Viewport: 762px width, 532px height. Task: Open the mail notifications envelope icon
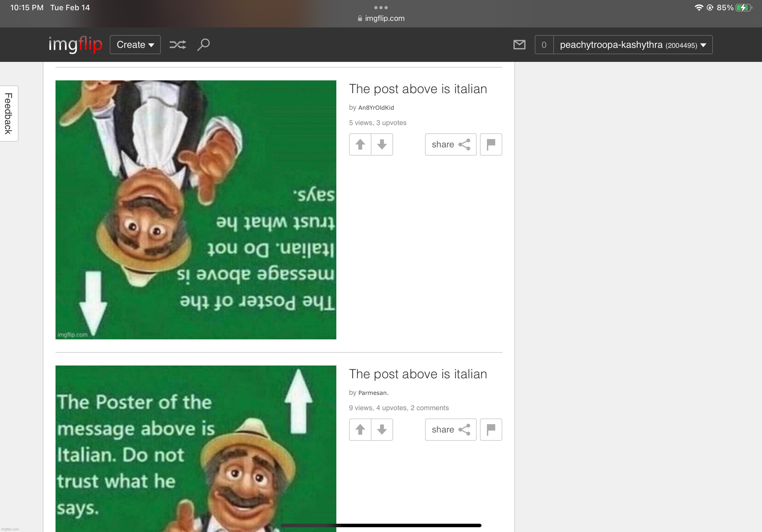519,44
